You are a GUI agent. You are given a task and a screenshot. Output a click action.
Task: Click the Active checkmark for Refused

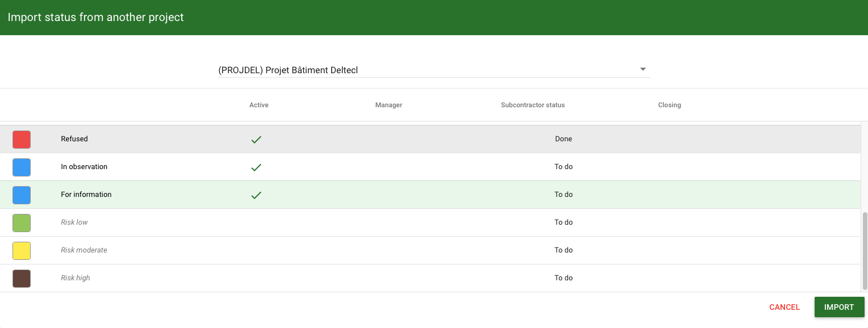[x=256, y=139]
